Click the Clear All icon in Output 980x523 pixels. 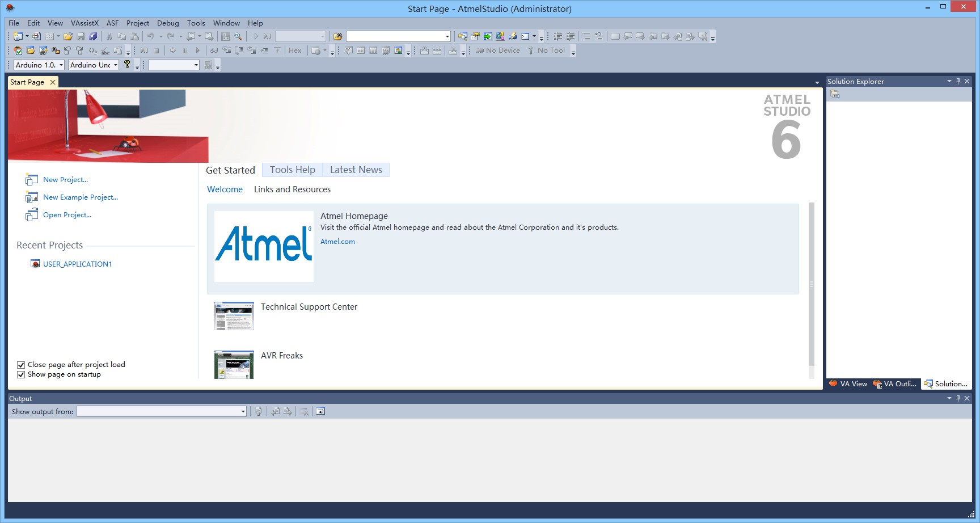click(305, 411)
